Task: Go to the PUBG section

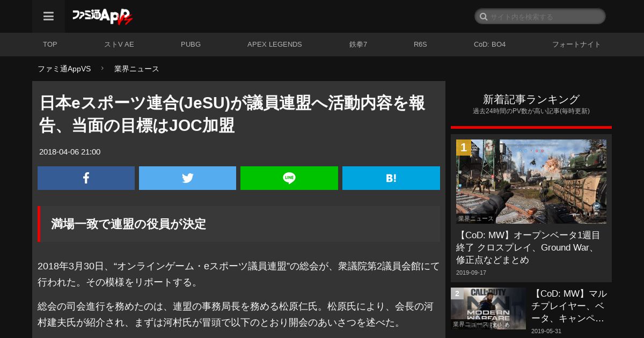Action: 191,45
